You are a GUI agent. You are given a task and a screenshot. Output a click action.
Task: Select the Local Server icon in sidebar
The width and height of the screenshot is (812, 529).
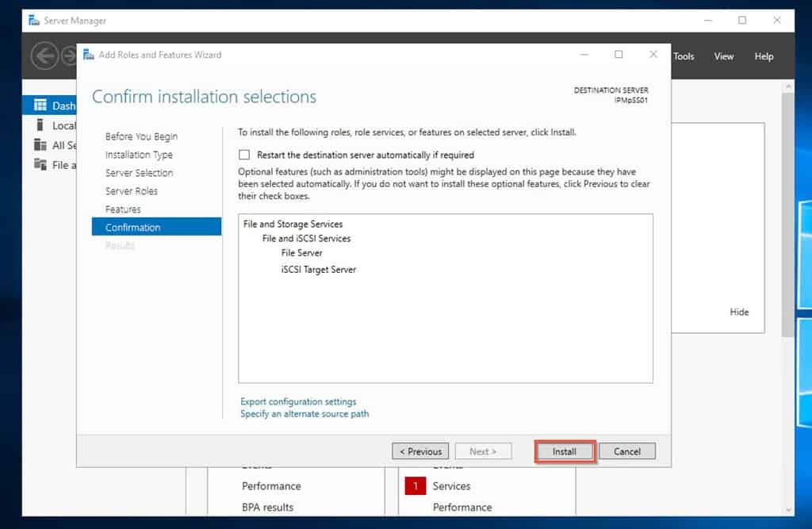pos(40,125)
